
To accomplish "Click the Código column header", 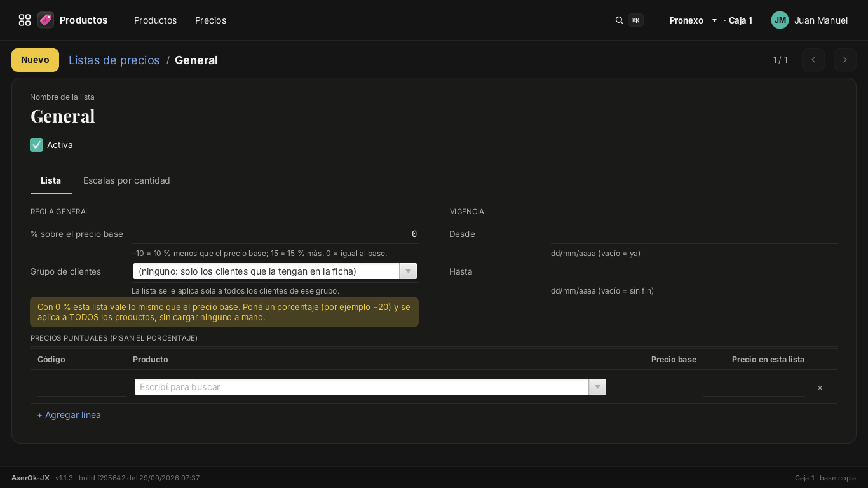I will (51, 360).
